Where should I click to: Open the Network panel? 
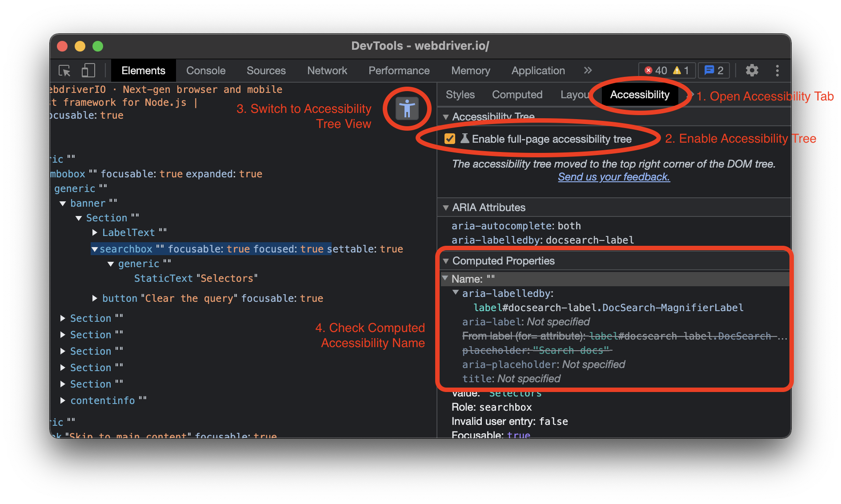click(x=327, y=70)
